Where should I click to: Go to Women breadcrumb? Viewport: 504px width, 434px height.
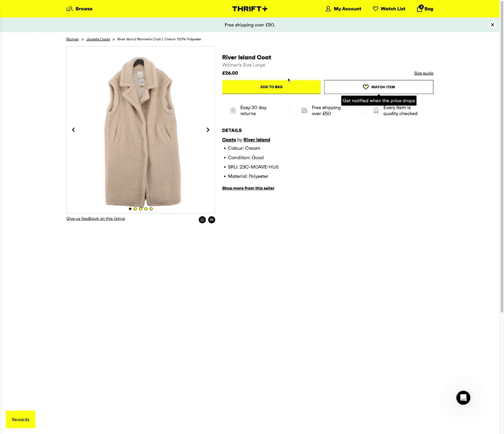(72, 39)
